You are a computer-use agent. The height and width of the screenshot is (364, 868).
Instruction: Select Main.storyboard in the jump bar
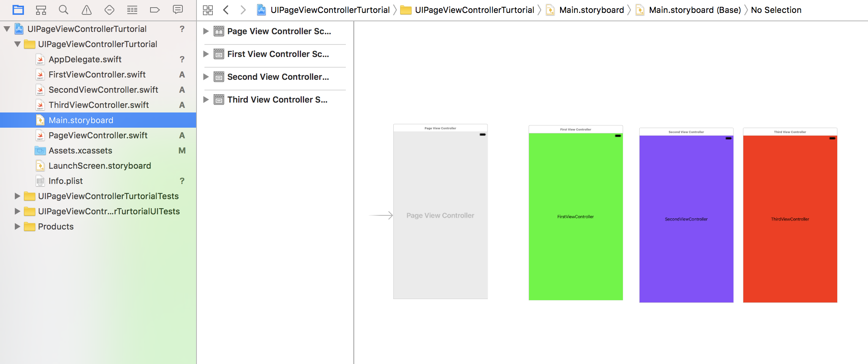click(591, 10)
